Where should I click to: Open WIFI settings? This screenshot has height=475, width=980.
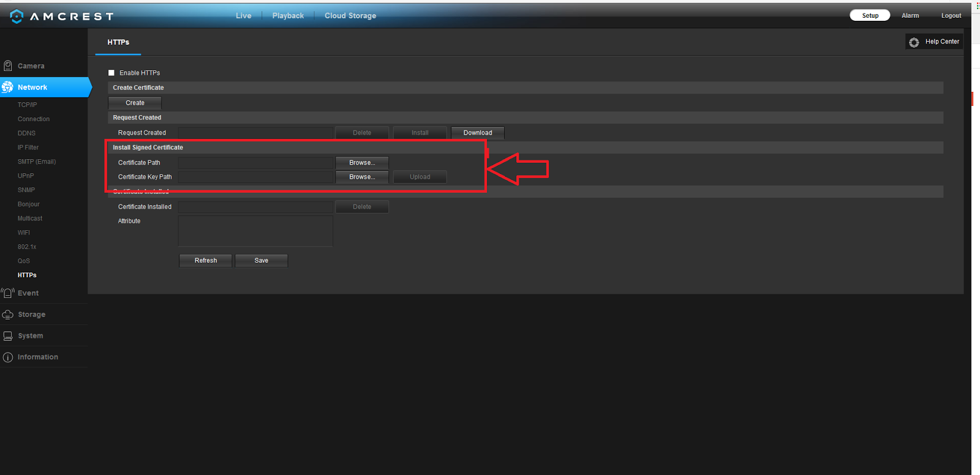[24, 233]
